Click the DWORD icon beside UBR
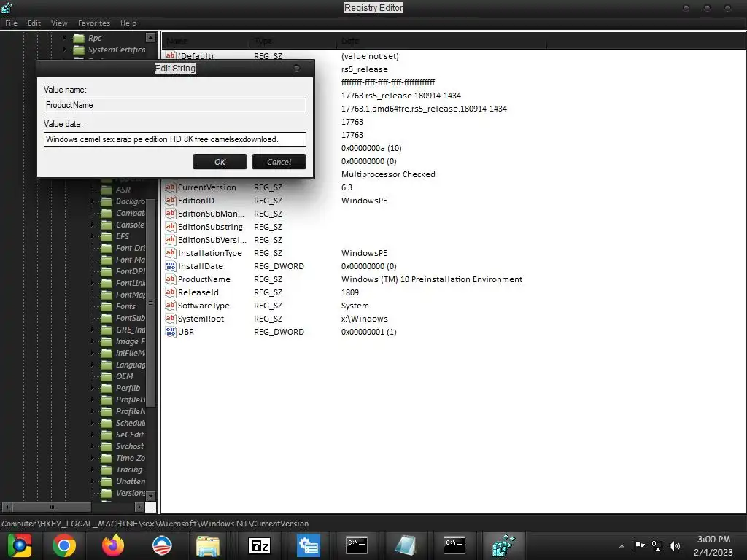747x560 pixels. [x=170, y=332]
